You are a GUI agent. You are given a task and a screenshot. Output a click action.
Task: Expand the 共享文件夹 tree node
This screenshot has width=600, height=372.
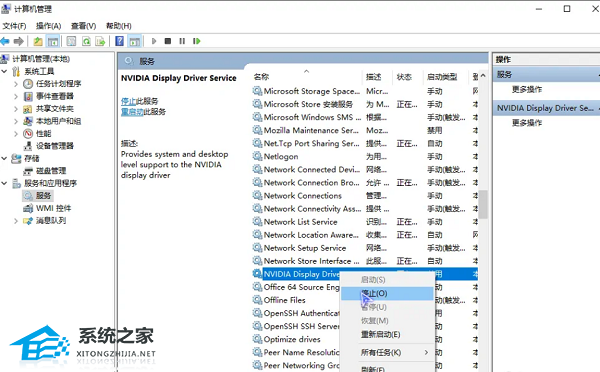coord(16,109)
